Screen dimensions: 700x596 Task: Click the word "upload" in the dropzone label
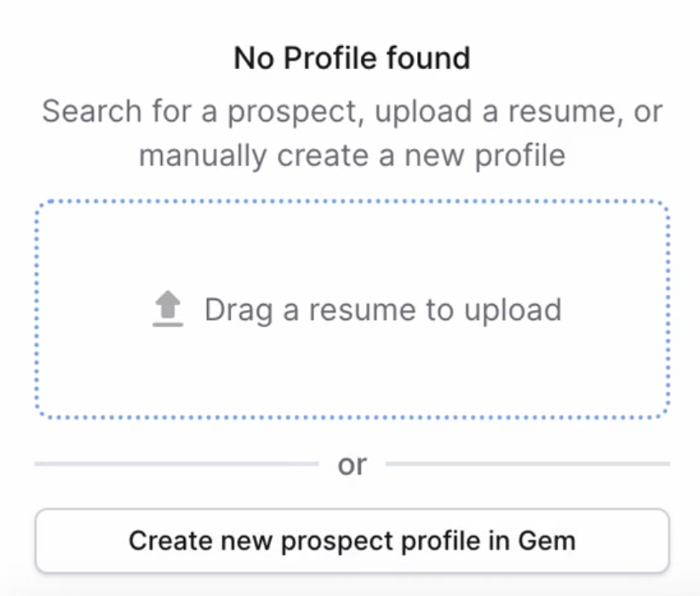(x=513, y=311)
